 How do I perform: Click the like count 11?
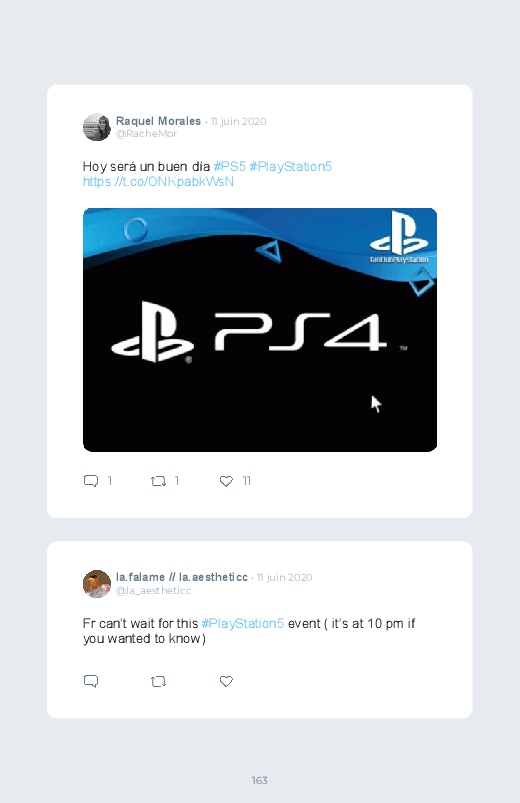tap(246, 481)
